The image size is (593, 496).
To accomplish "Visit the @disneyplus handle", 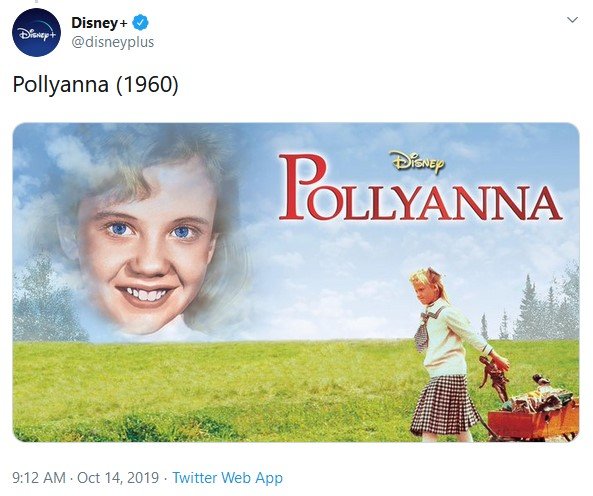I will click(113, 42).
